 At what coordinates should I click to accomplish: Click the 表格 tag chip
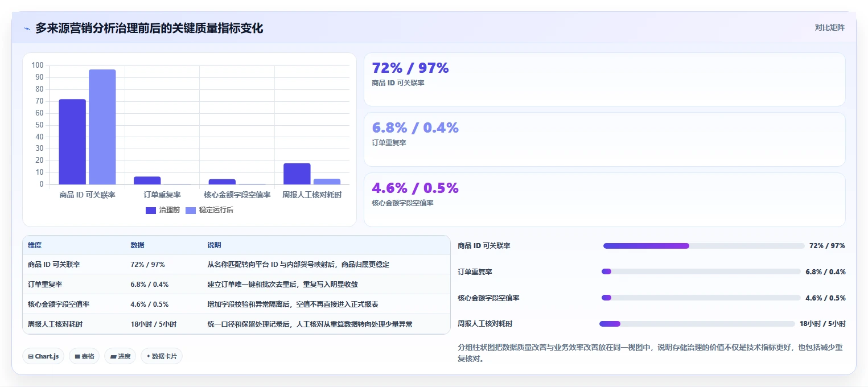point(84,356)
